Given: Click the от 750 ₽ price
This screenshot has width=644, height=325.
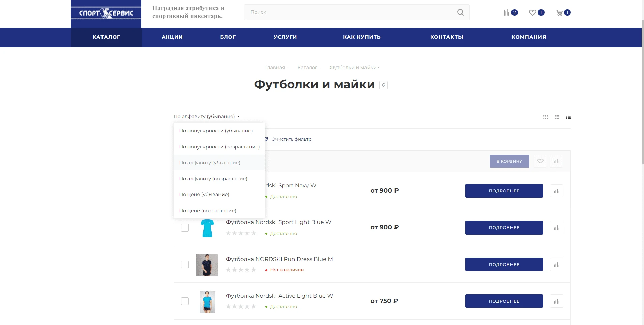Looking at the screenshot, I should (x=384, y=301).
